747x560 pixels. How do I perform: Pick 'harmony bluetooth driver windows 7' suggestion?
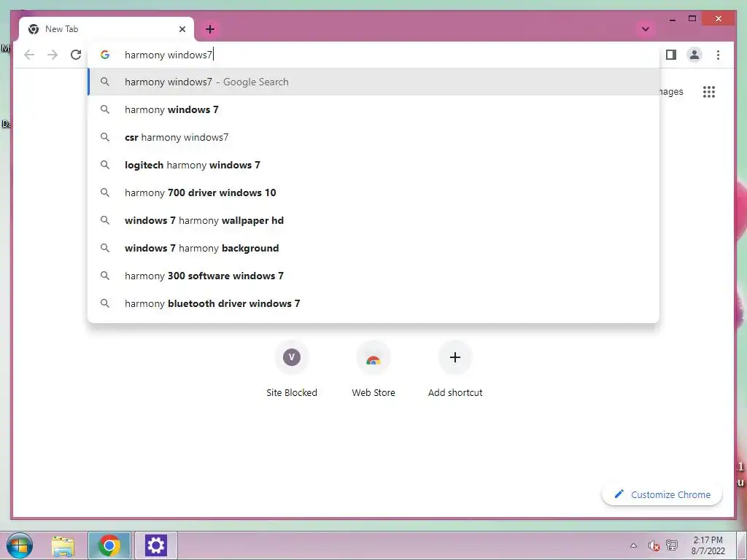click(373, 303)
